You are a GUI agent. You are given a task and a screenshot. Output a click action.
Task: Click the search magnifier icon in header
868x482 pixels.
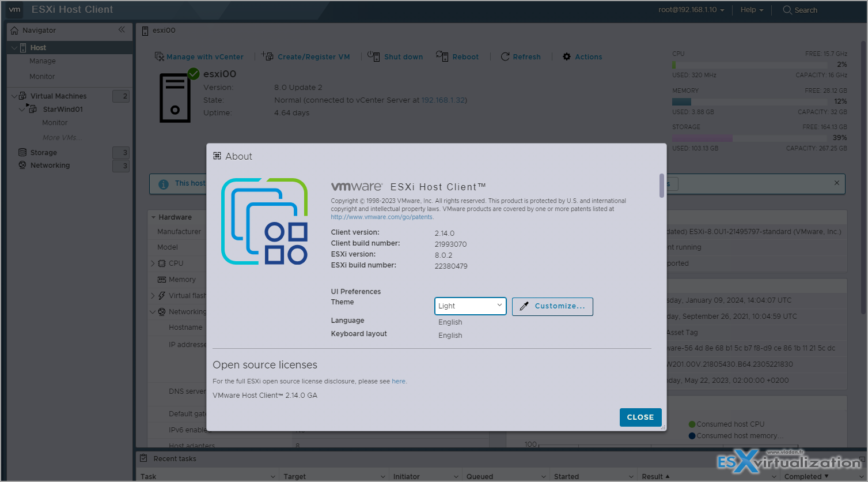coord(787,10)
